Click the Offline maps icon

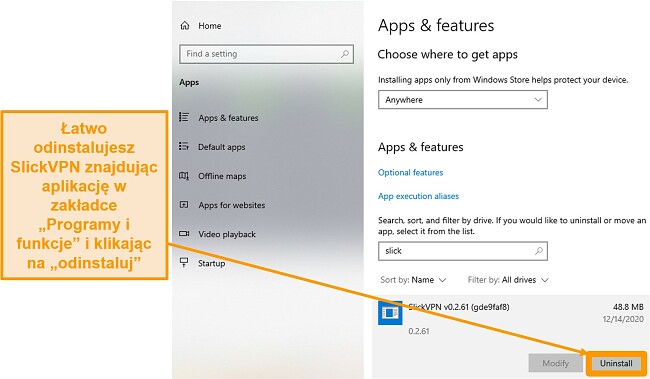point(184,176)
